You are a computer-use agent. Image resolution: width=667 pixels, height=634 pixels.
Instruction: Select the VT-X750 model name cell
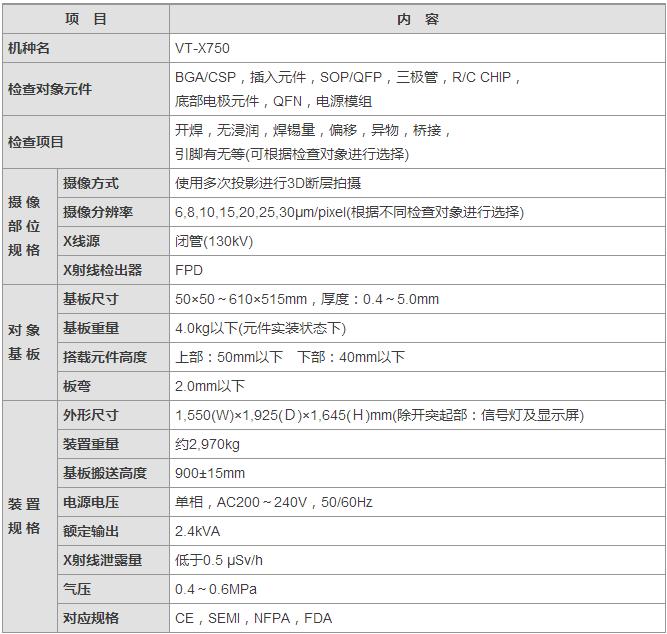point(202,47)
